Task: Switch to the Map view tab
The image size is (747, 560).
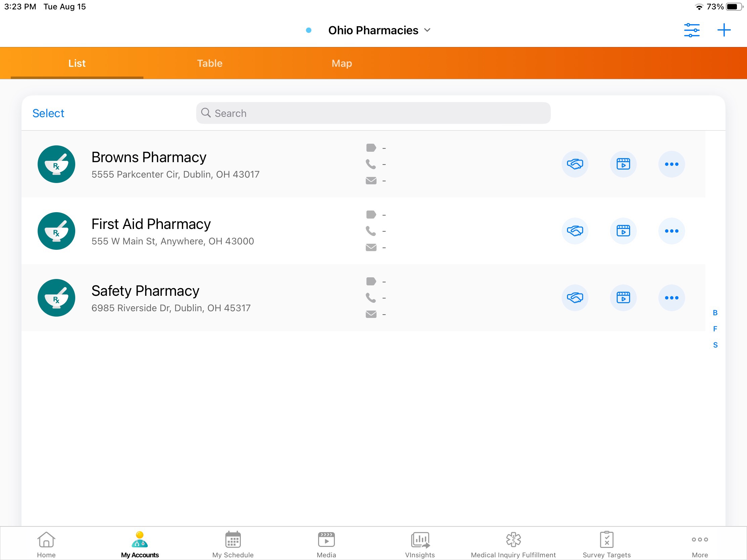Action: pos(342,63)
